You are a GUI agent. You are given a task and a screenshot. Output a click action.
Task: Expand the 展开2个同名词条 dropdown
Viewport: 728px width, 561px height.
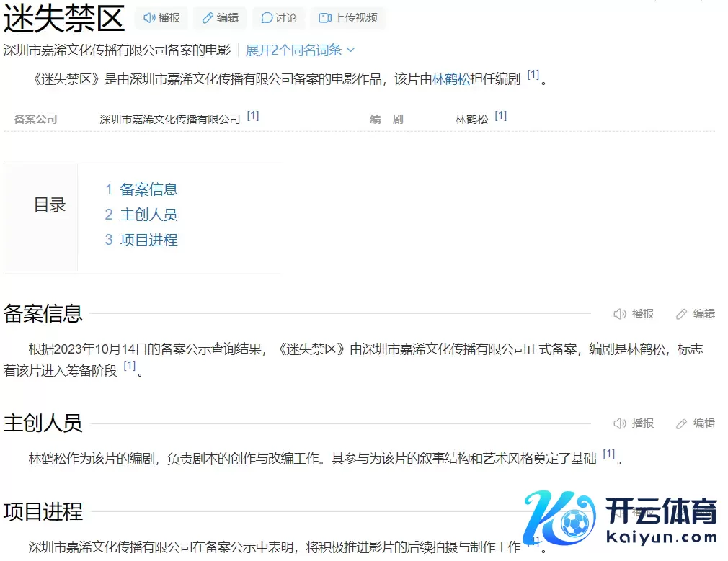pos(300,50)
